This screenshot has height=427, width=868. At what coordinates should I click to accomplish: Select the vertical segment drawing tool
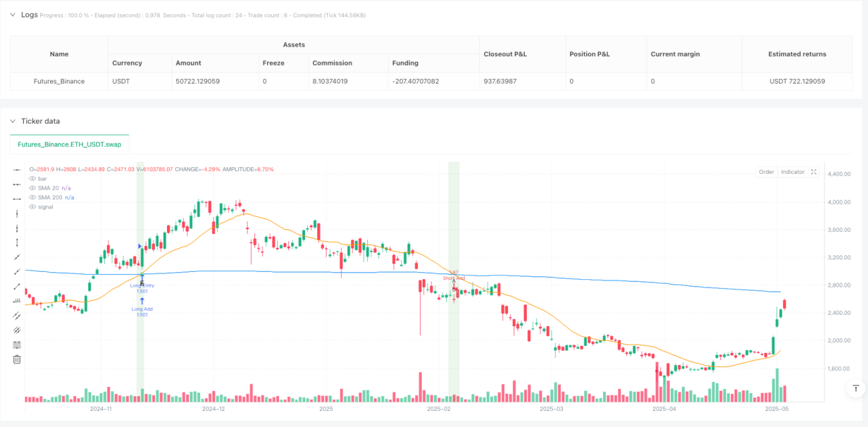pyautogui.click(x=17, y=242)
